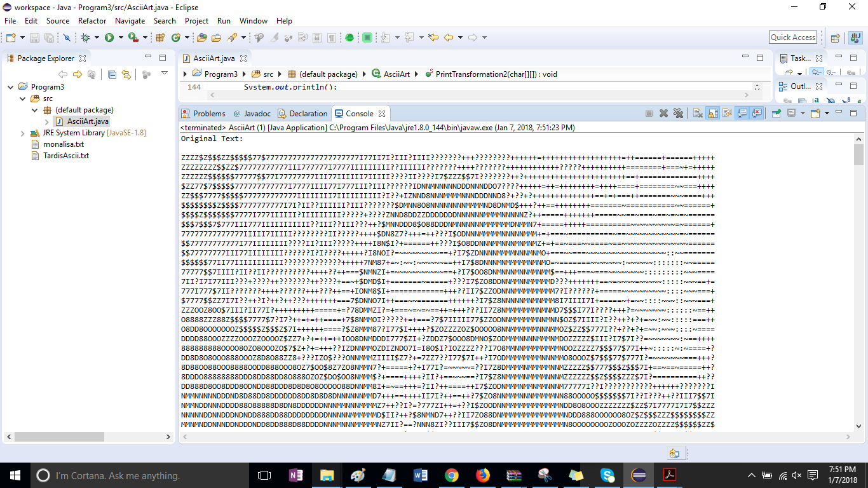Close the AsciiArt.java editor tab
The image size is (868, 488).
pyautogui.click(x=243, y=58)
